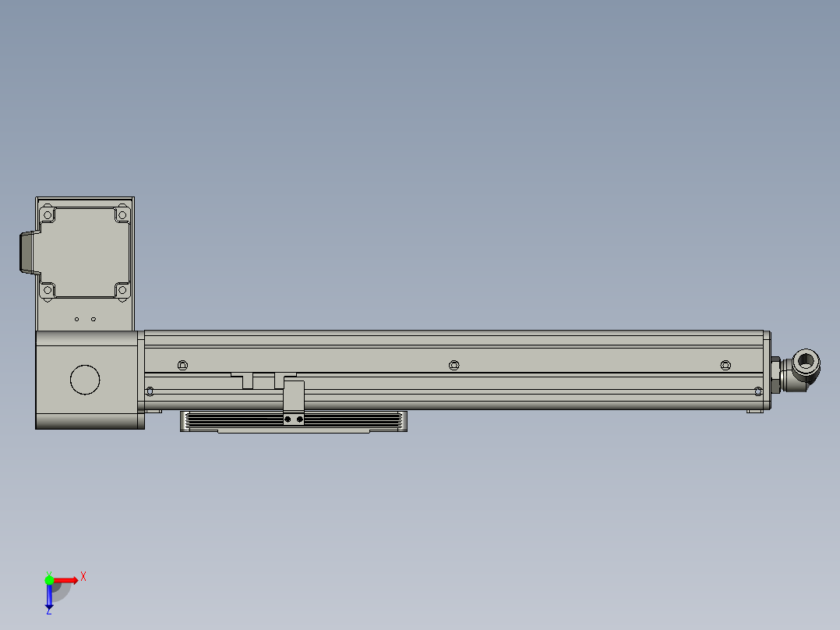Select the ribbed carriage plate beneath the rail
The image size is (840, 630).
(x=294, y=422)
